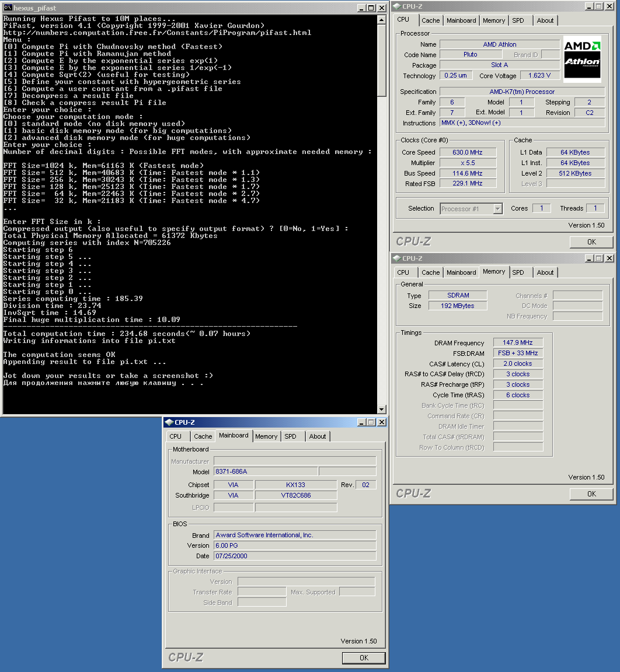The height and width of the screenshot is (672, 620).
Task: Switch to Mainboard tab in CPU-Z DRAM timings window
Action: click(461, 272)
